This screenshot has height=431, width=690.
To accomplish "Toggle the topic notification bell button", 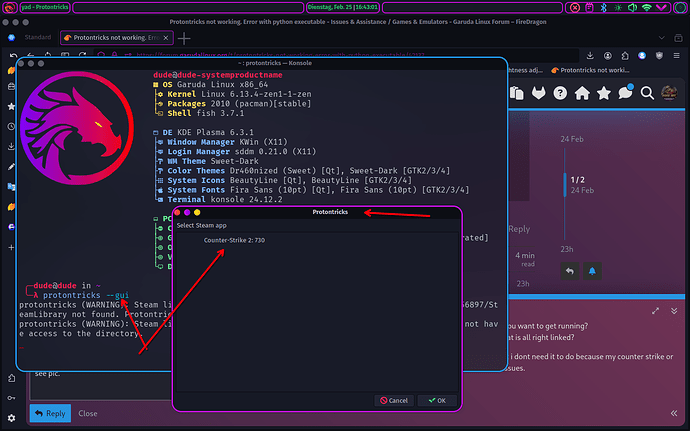I will [x=592, y=271].
